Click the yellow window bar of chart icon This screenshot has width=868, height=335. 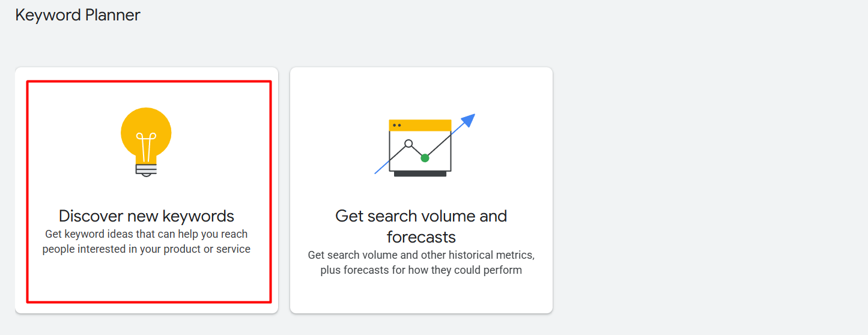pyautogui.click(x=420, y=125)
